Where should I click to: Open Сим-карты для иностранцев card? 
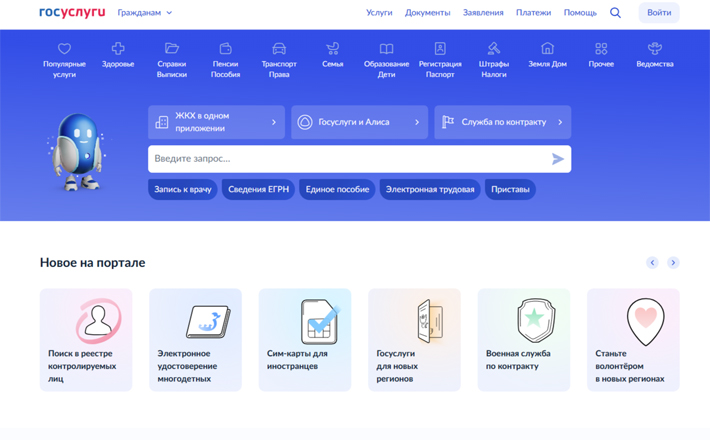coord(305,340)
